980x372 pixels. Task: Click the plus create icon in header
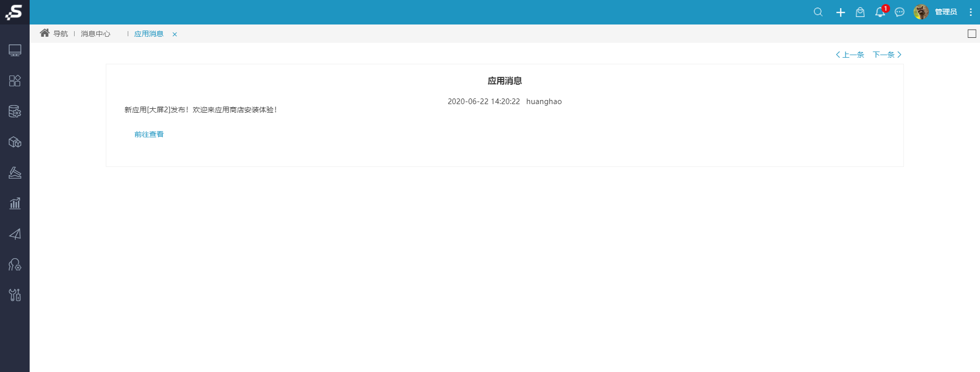pyautogui.click(x=841, y=12)
